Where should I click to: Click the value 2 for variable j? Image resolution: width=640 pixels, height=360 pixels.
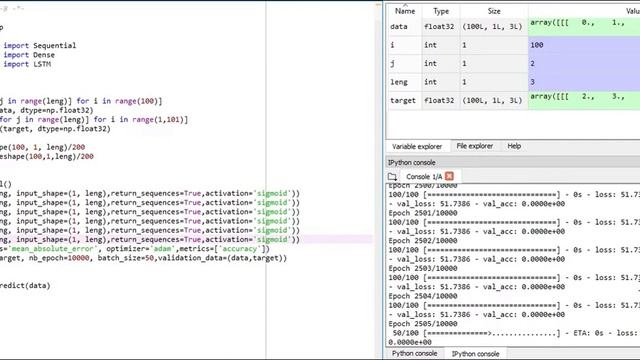584,63
